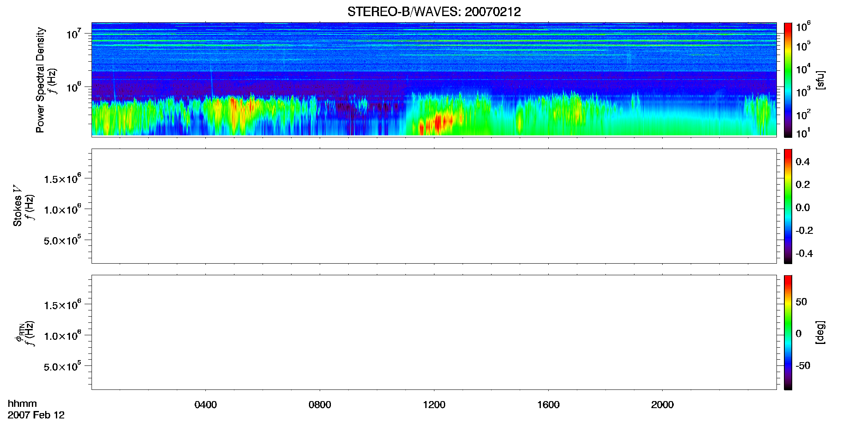Screen dimensions: 868x447
Task: Click the Power Spectral Density colorbar
Action: 788,80
